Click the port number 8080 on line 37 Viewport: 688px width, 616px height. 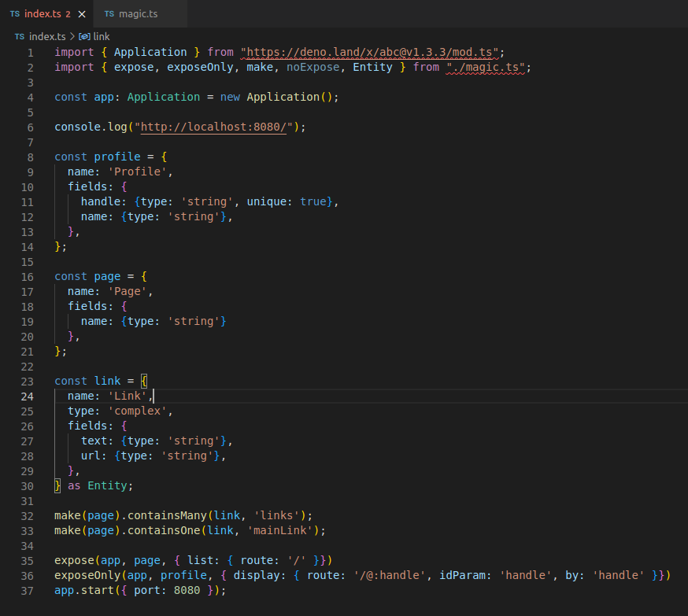point(189,589)
